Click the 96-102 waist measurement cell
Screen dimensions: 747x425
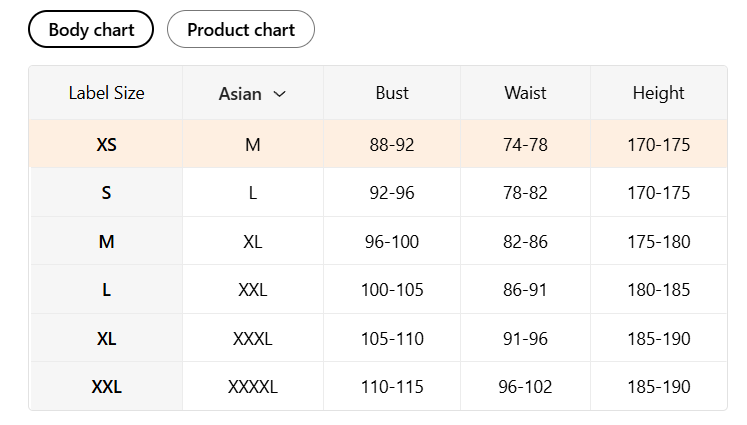pos(525,386)
